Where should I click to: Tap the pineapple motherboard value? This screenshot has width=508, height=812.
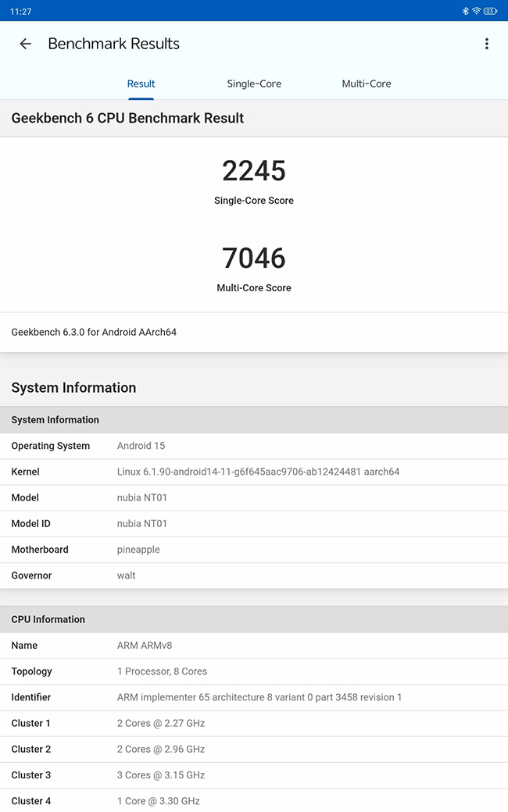(138, 550)
